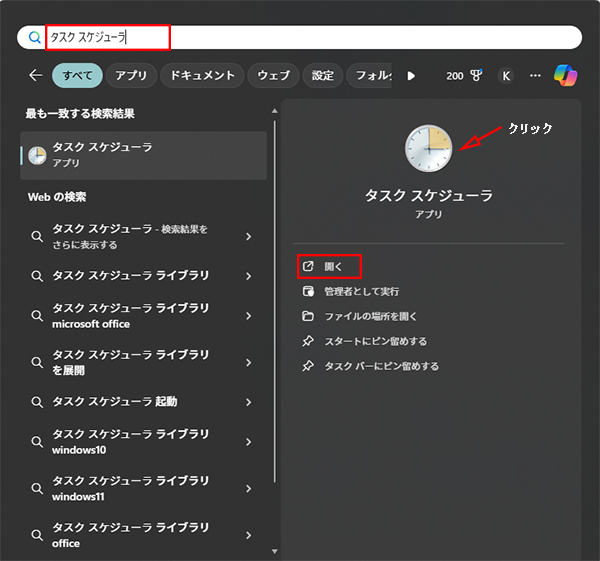Click search icon beside 検索結果をさらに表示する

(x=37, y=236)
